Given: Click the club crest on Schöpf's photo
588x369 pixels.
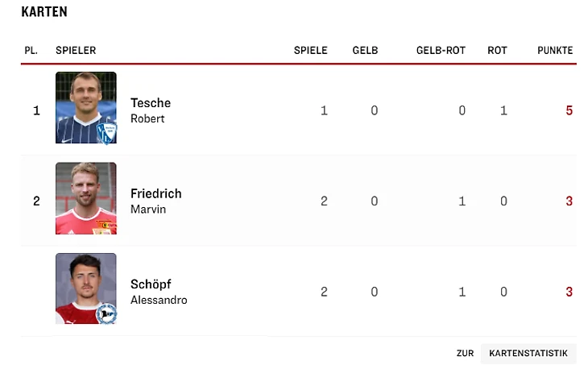Looking at the screenshot, I should tap(106, 313).
